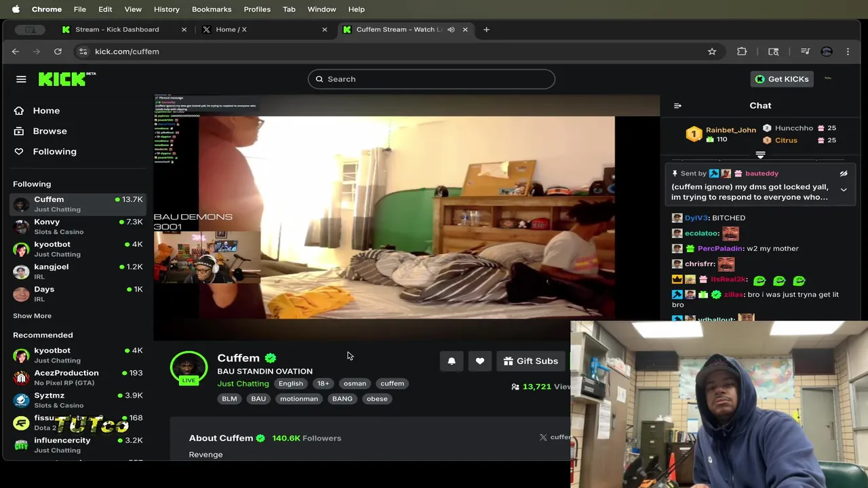Expand Show More following channels

pyautogui.click(x=32, y=316)
